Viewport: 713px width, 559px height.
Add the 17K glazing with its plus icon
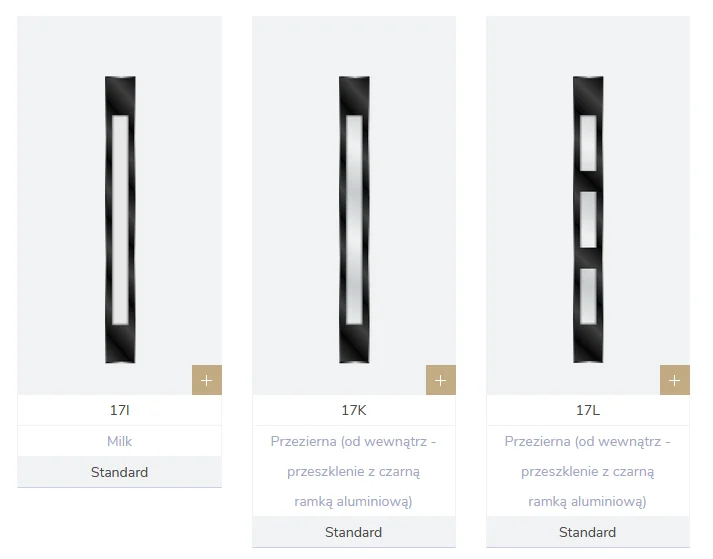[440, 380]
